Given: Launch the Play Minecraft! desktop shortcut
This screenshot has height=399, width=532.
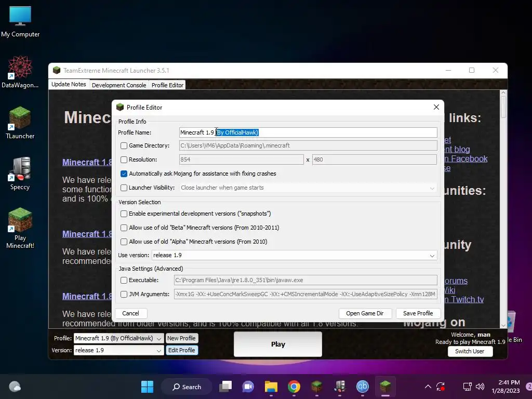Looking at the screenshot, I should 20,228.
